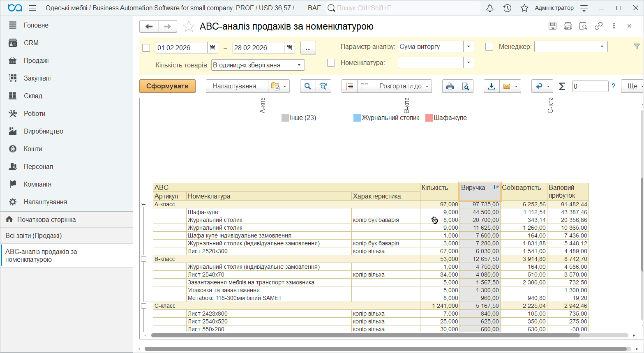Check the Номенклатура filter checkbox
Image resolution: width=644 pixels, height=353 pixels.
(x=331, y=63)
